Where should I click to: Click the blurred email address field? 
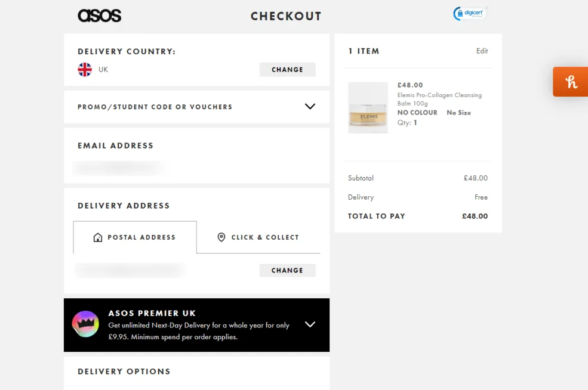click(118, 168)
